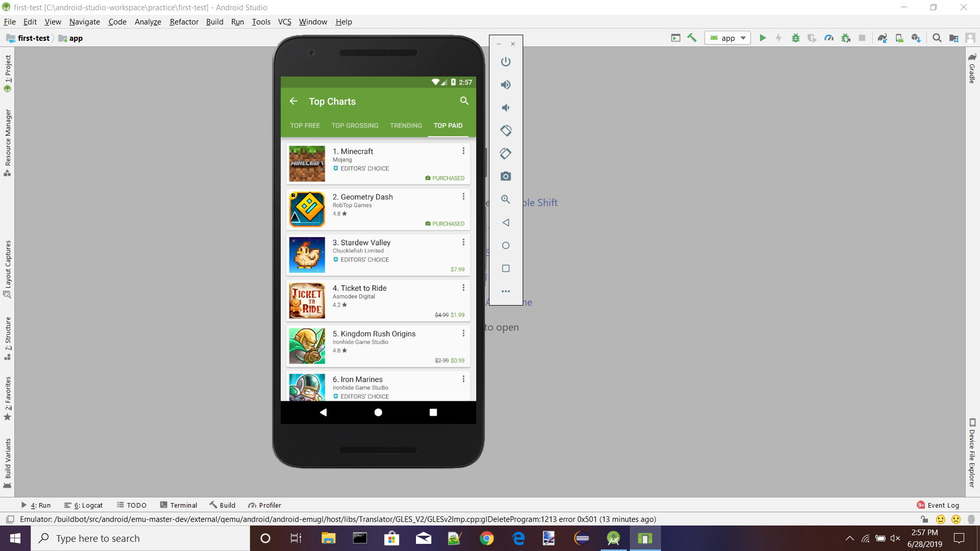Open SDK Manager icon
The width and height of the screenshot is (980, 551).
(x=916, y=38)
